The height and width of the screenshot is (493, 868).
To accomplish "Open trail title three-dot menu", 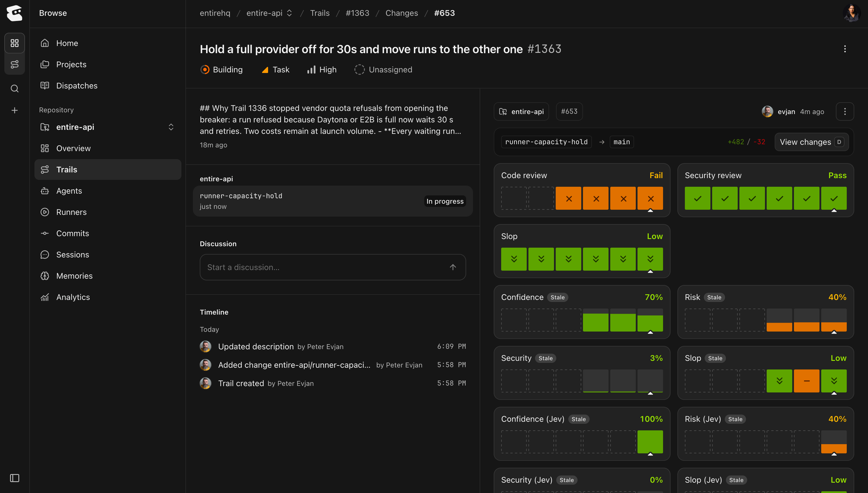I will click(x=845, y=49).
